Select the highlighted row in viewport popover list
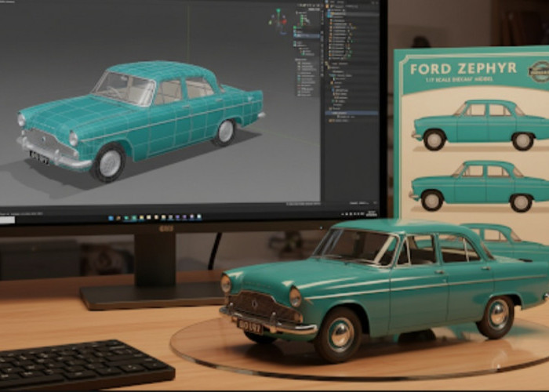Image resolution: width=549 pixels, height=392 pixels. coord(307,35)
